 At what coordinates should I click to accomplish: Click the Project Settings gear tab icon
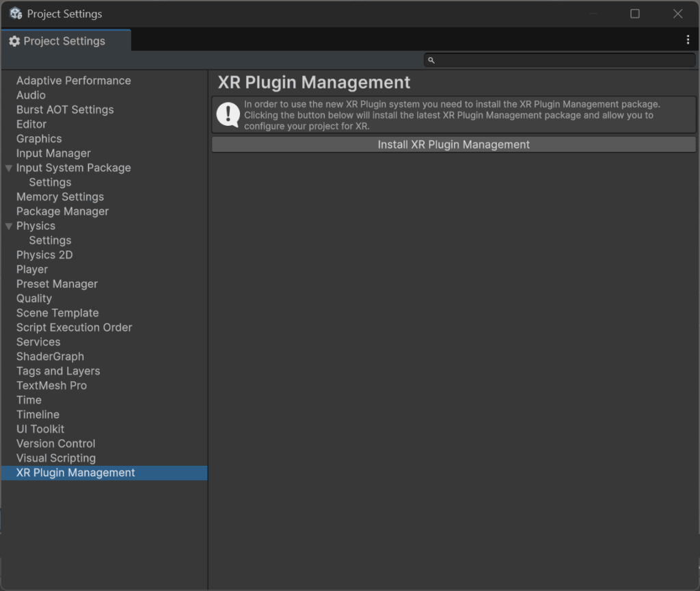pyautogui.click(x=14, y=41)
